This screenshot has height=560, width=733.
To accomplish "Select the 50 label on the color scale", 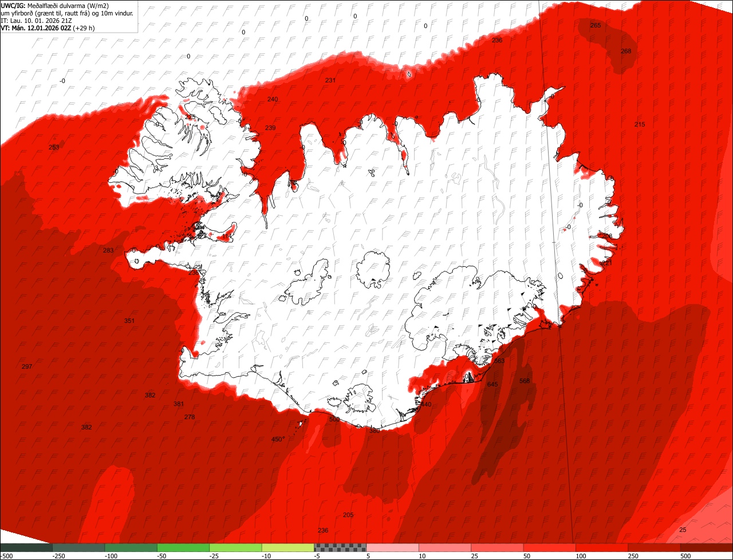I will point(527,556).
